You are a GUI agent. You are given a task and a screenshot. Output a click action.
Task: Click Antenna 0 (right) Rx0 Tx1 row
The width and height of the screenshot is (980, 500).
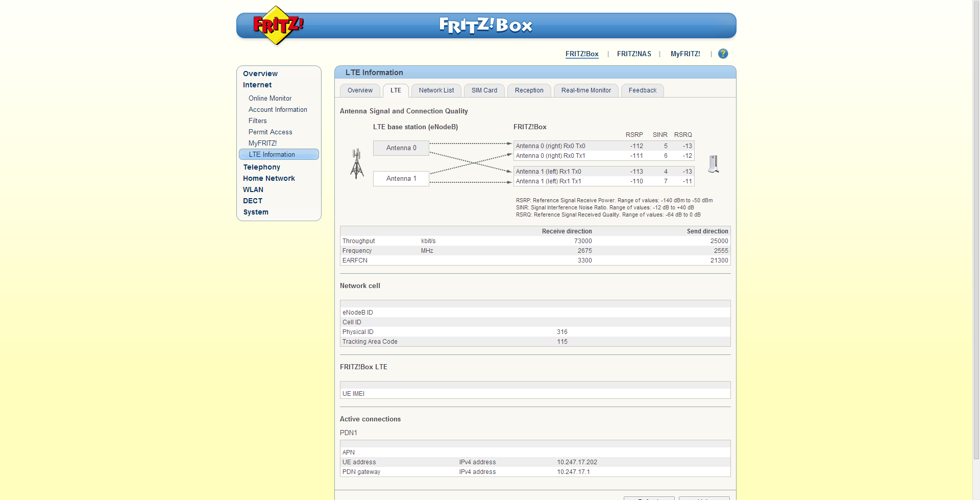point(604,156)
